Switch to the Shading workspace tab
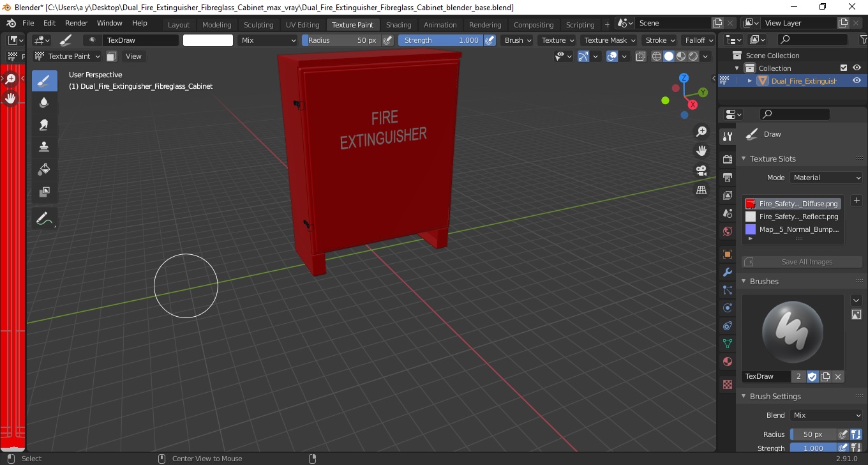 tap(398, 25)
